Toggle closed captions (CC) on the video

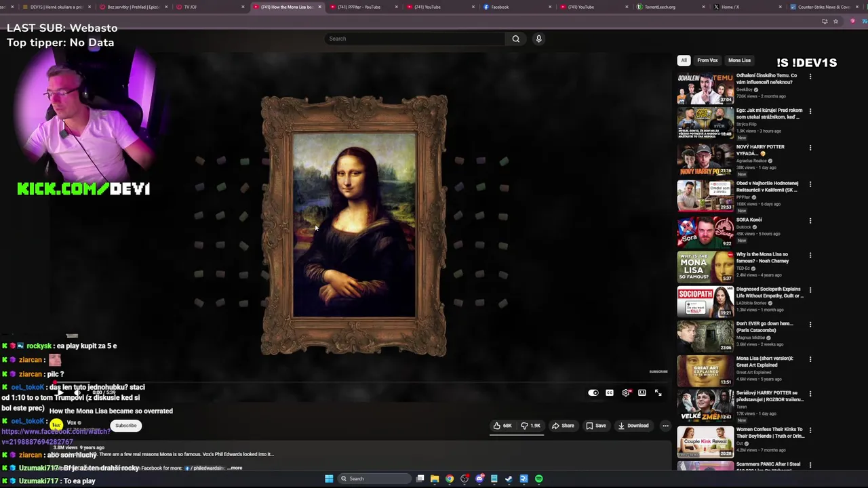coord(610,392)
